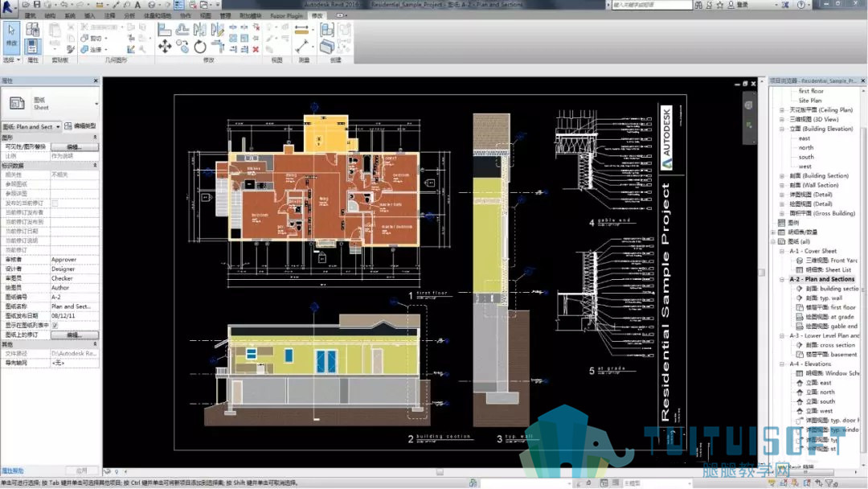The width and height of the screenshot is (868, 489).
Task: Collapse the A-2 Plan and Sections node
Action: pyautogui.click(x=782, y=280)
